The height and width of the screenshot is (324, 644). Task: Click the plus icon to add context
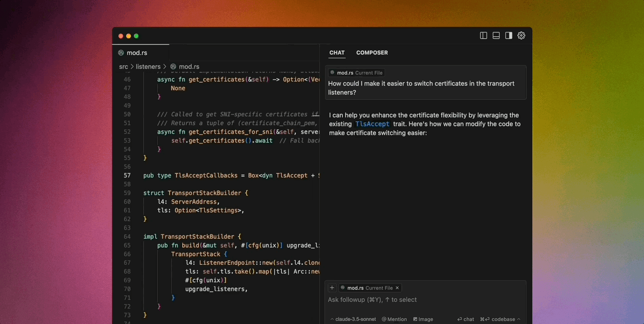pos(332,288)
